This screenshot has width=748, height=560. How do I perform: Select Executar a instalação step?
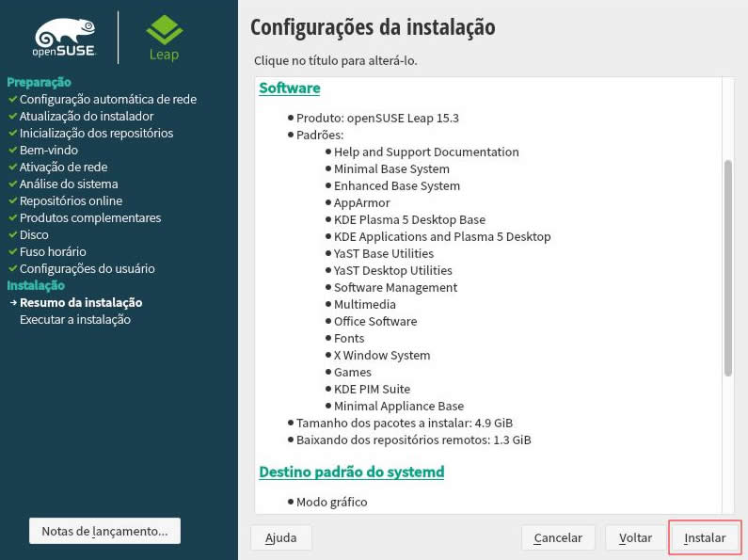[74, 320]
